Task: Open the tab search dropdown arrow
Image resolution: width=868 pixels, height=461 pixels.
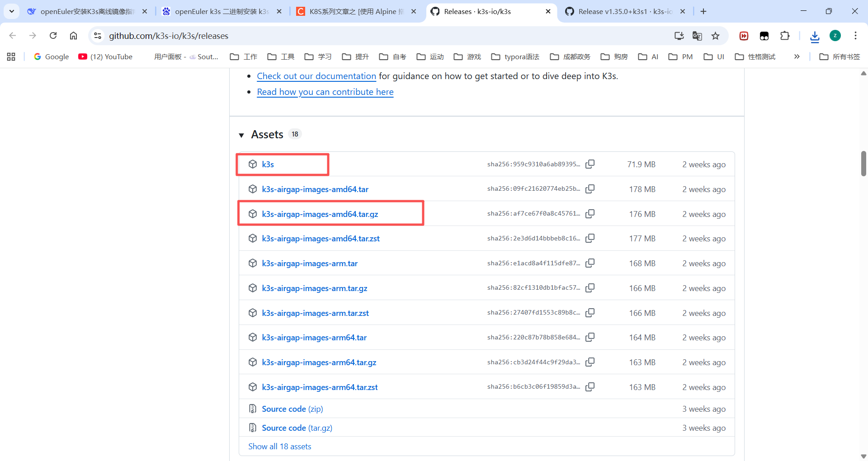Action: click(11, 11)
